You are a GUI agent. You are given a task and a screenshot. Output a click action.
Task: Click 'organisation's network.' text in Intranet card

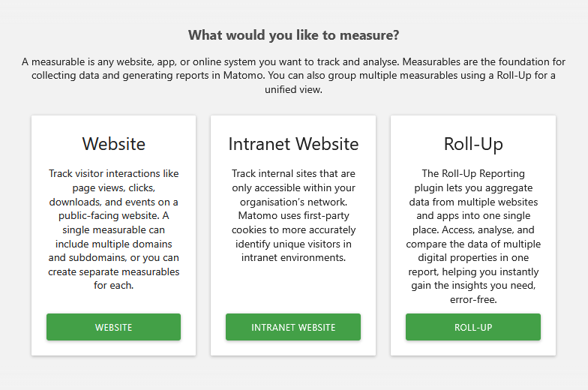(x=293, y=202)
